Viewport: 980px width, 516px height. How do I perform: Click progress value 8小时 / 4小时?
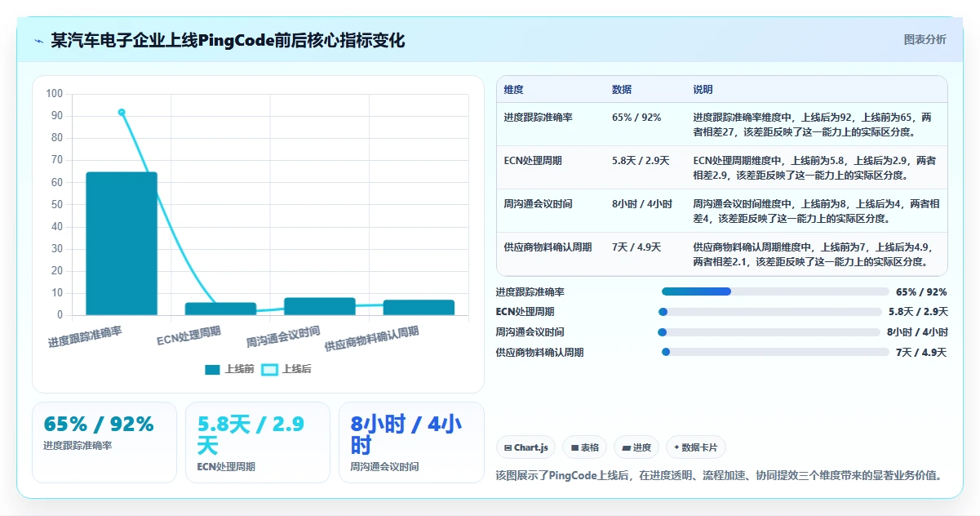coord(917,332)
